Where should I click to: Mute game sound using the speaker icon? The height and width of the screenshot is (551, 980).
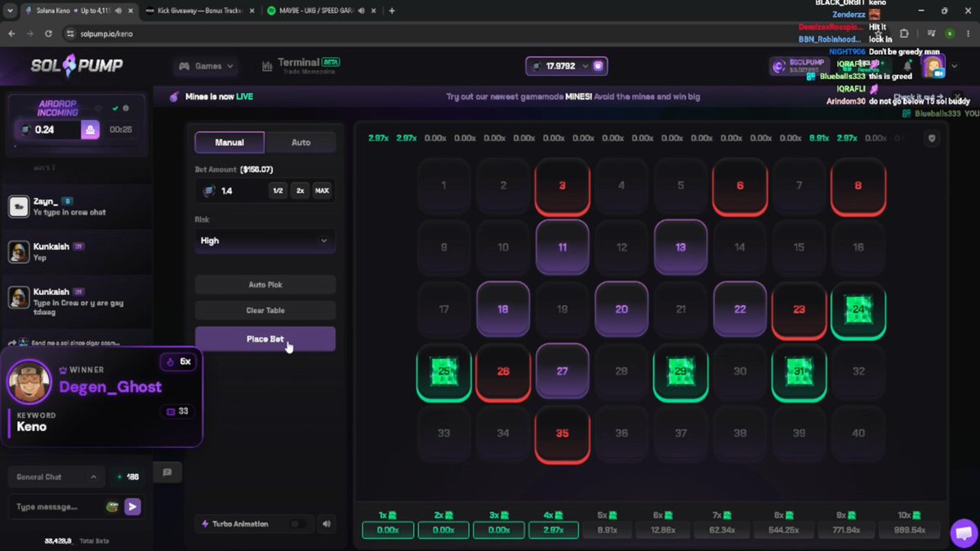[327, 524]
